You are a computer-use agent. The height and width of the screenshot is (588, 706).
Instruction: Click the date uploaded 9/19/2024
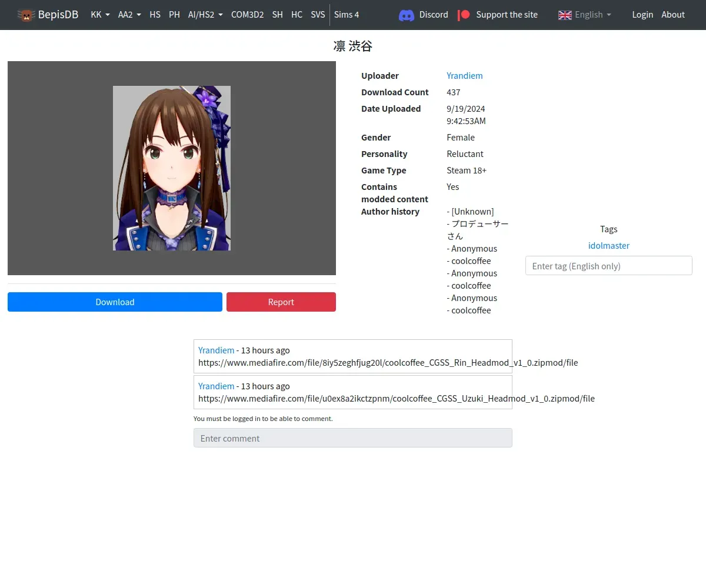[x=466, y=109]
